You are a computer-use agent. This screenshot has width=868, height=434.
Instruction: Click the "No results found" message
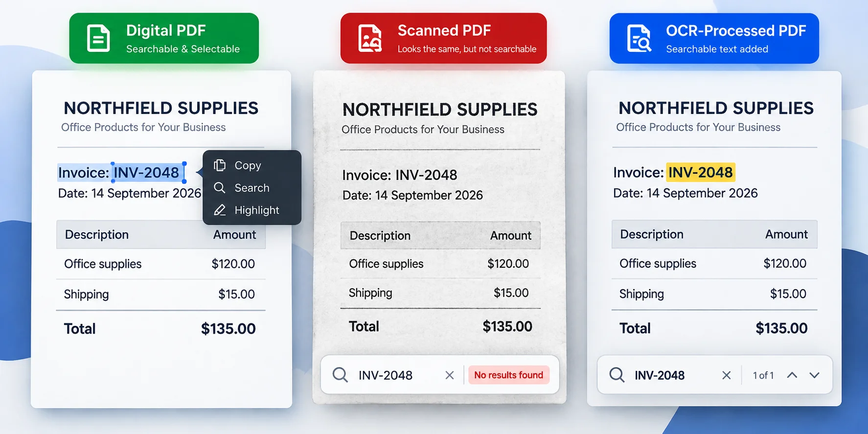[508, 375]
